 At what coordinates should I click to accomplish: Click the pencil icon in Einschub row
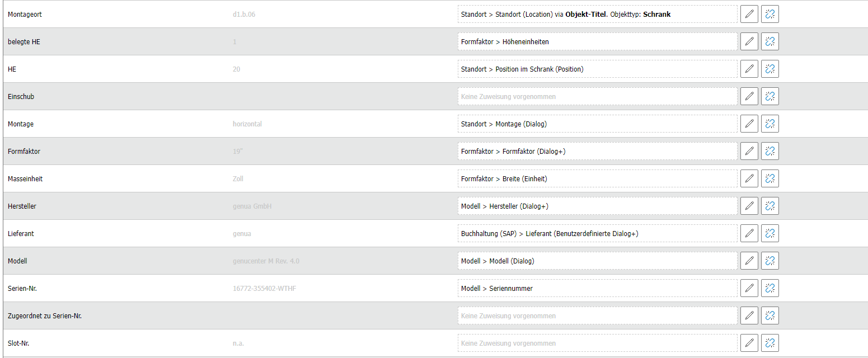coord(749,96)
